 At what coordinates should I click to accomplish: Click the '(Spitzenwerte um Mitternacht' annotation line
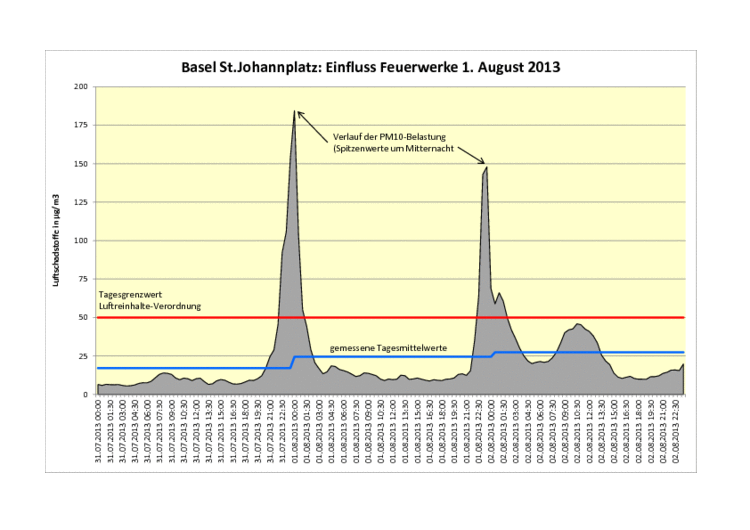coord(396,148)
